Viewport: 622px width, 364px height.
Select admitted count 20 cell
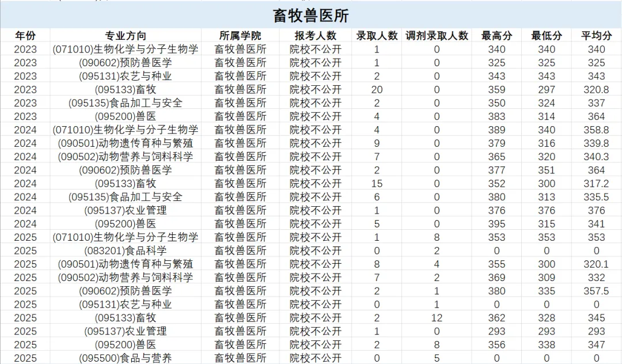click(377, 90)
